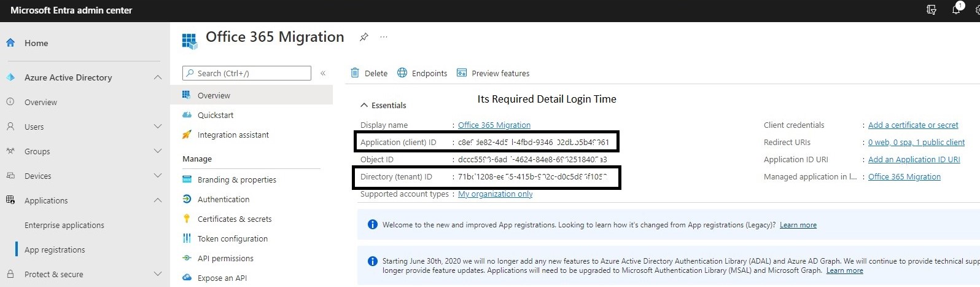Open Enterprise applications in sidebar

click(x=64, y=225)
